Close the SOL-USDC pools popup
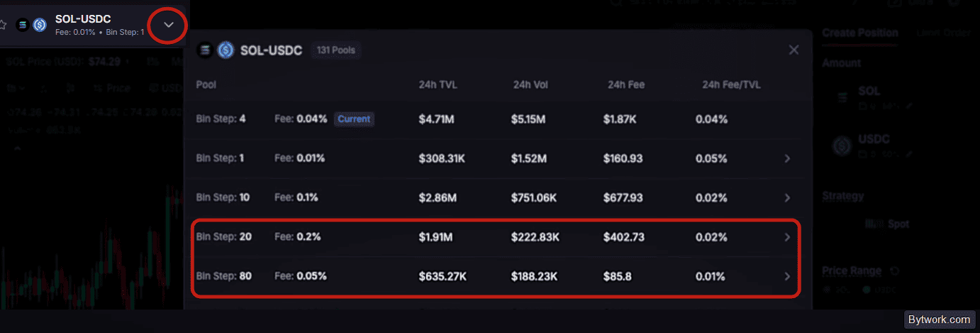 click(x=794, y=50)
